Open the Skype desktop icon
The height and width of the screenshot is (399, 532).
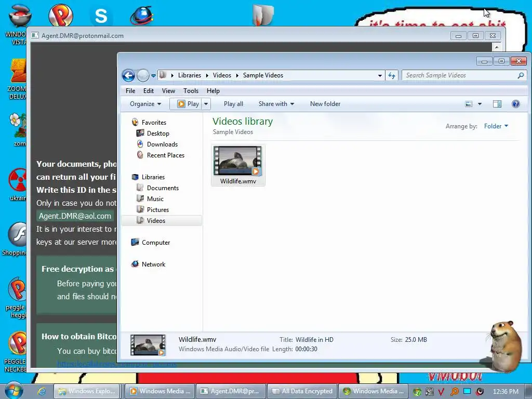coord(101,16)
